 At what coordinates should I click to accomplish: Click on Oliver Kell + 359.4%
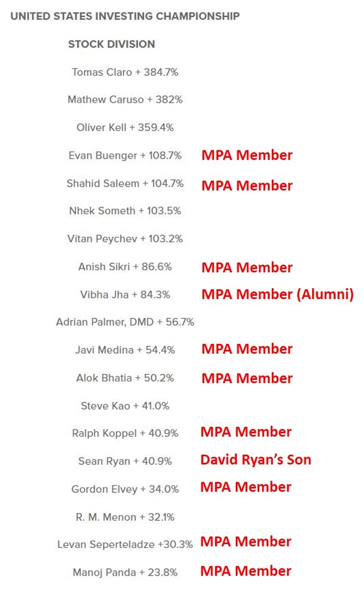point(125,127)
